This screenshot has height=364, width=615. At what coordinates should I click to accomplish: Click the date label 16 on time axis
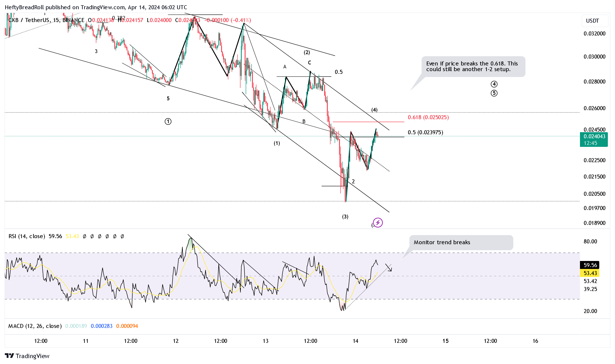coord(535,341)
